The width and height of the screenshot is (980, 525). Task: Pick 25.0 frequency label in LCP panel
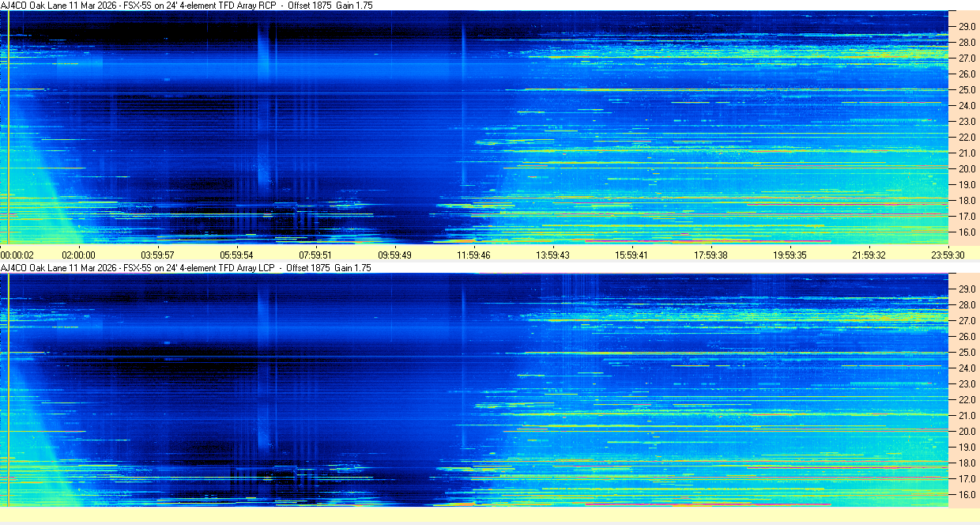[x=967, y=353]
